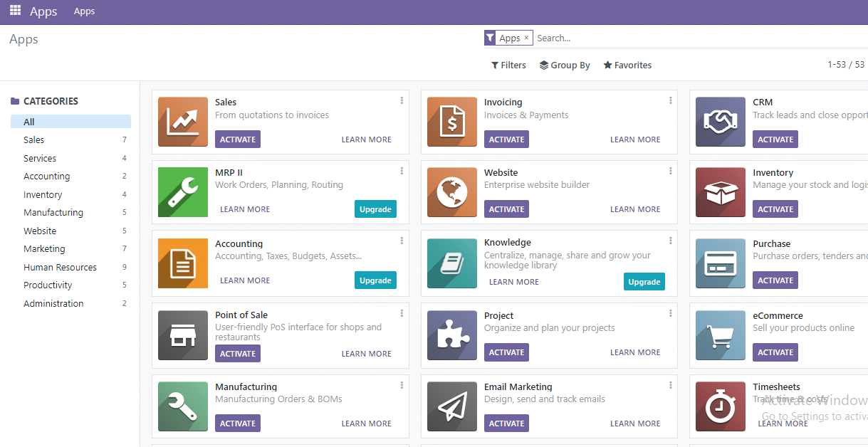Screen dimensions: 868x447
Task: Click the Inventory box icon
Action: [720, 191]
